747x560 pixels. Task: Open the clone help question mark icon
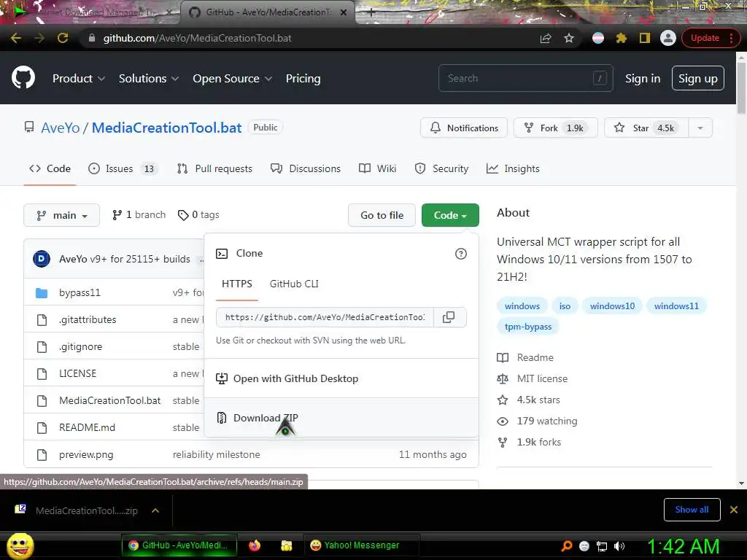(461, 254)
